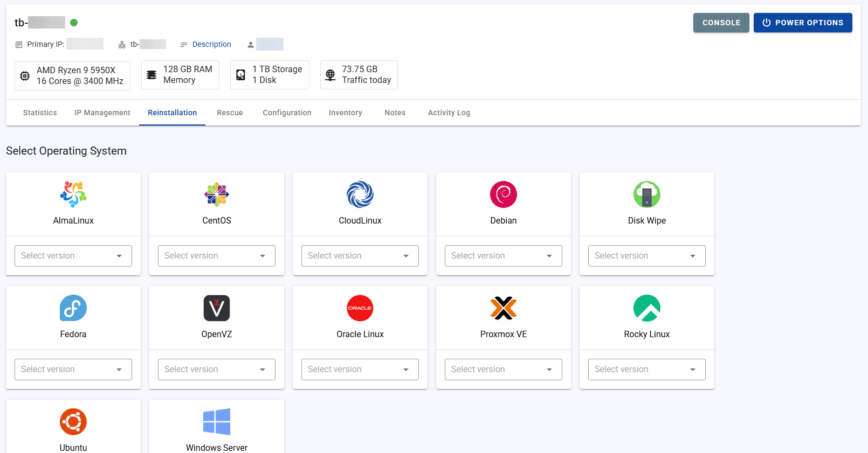The width and height of the screenshot is (868, 453).
Task: Click the network hostname icon
Action: [122, 45]
